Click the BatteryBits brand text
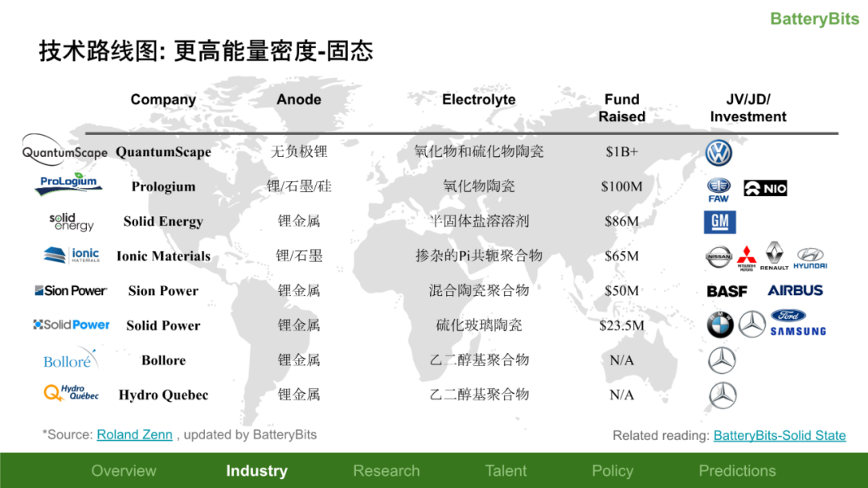868x488 pixels. [815, 18]
